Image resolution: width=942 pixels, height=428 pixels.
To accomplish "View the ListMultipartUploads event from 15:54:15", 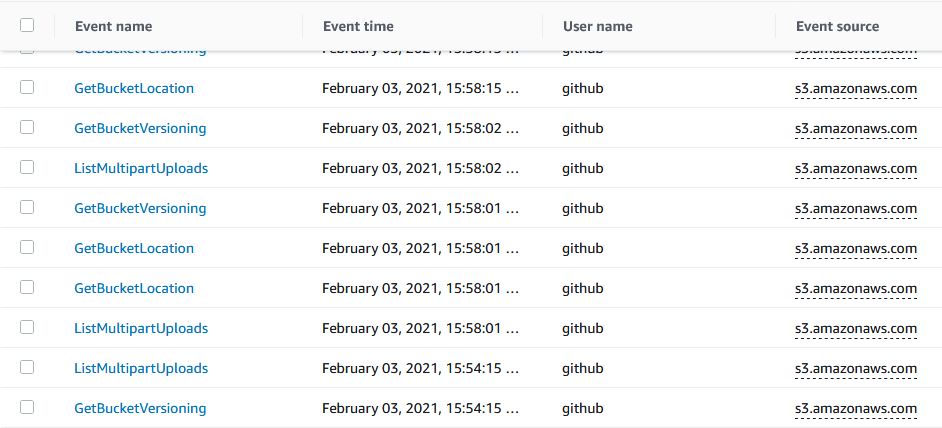I will tap(141, 368).
